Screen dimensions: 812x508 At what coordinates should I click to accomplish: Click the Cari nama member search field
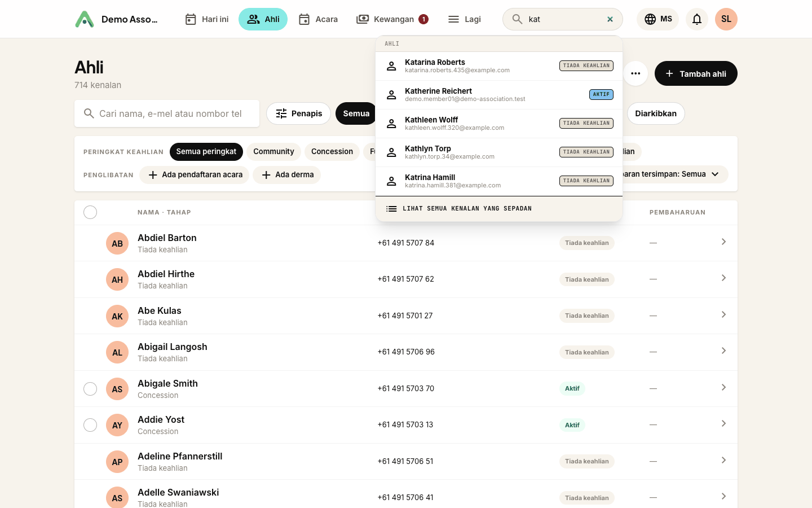point(167,113)
